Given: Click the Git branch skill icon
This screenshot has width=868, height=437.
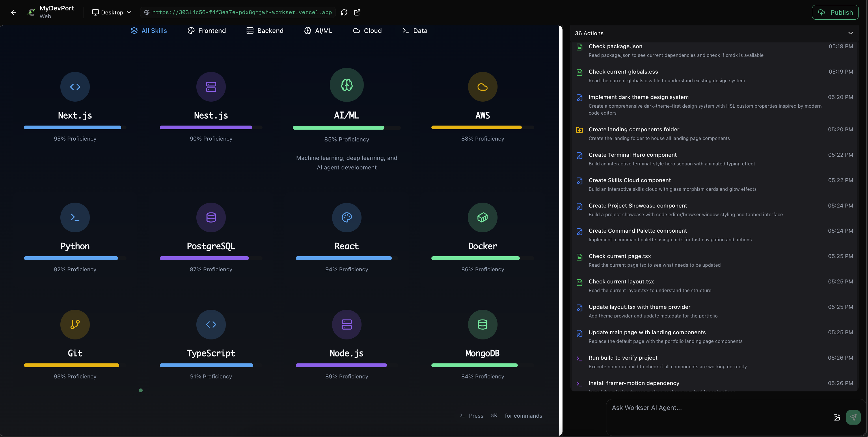Looking at the screenshot, I should click(x=75, y=324).
